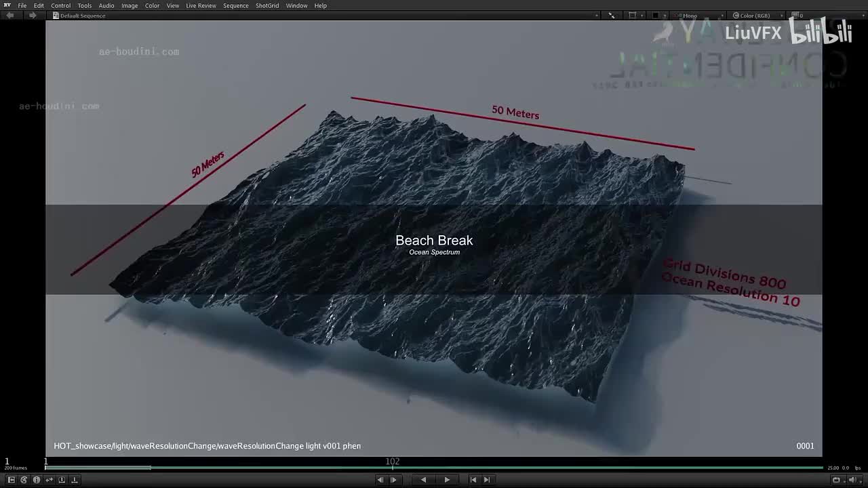Open the Window menu
The width and height of the screenshot is (868, 488).
296,5
